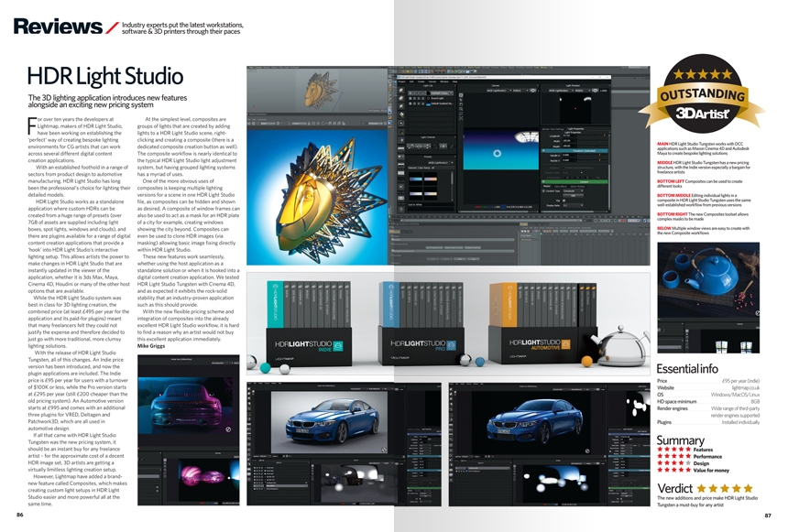The height and width of the screenshot is (532, 788).
Task: Select the Round Light entry in Light List
Action: point(437,99)
